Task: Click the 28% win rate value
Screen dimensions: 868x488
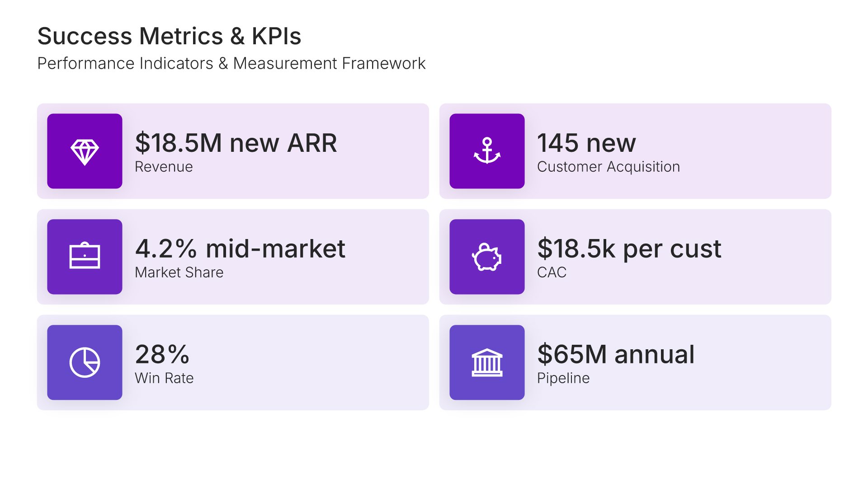Action: [x=162, y=354]
